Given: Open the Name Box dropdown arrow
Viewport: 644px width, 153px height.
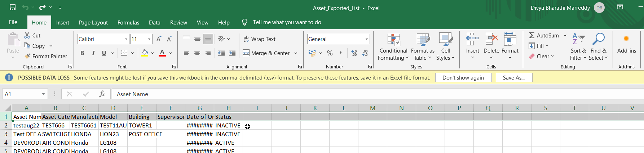Looking at the screenshot, I should point(43,94).
